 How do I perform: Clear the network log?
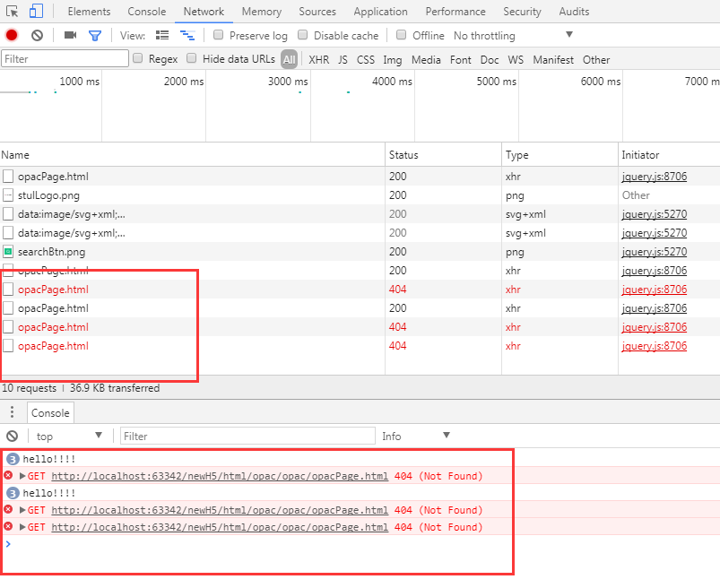pos(37,35)
